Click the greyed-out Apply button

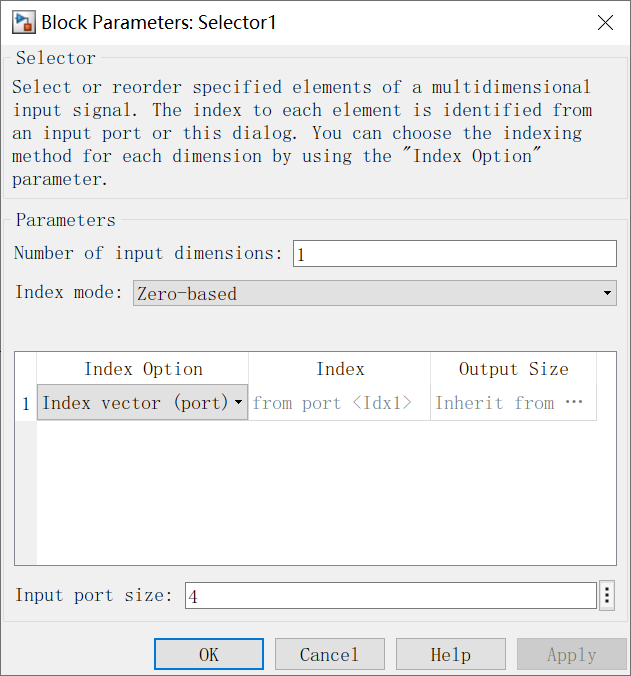572,654
